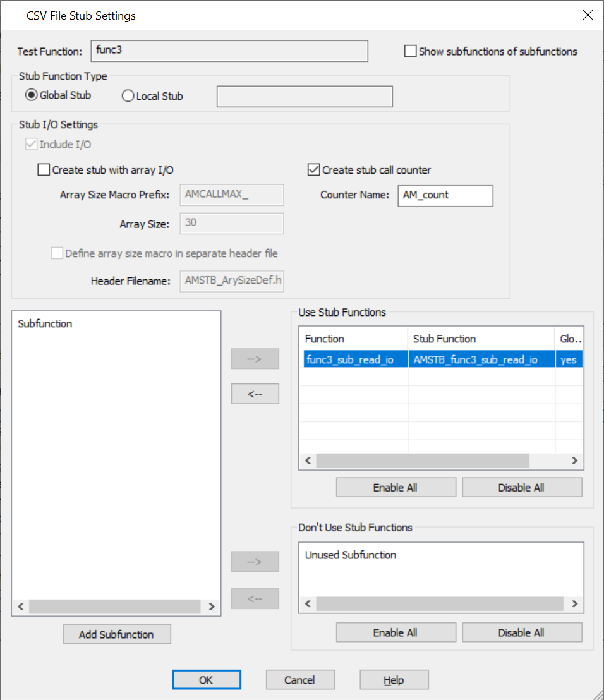Screen dimensions: 604x700
Task: Click the Function column header
Action: [x=354, y=339]
